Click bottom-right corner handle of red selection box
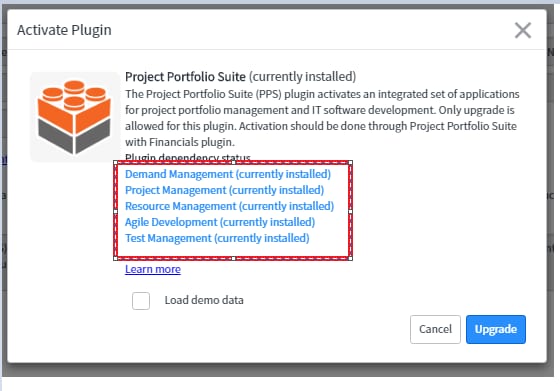560x391 pixels. [351, 258]
